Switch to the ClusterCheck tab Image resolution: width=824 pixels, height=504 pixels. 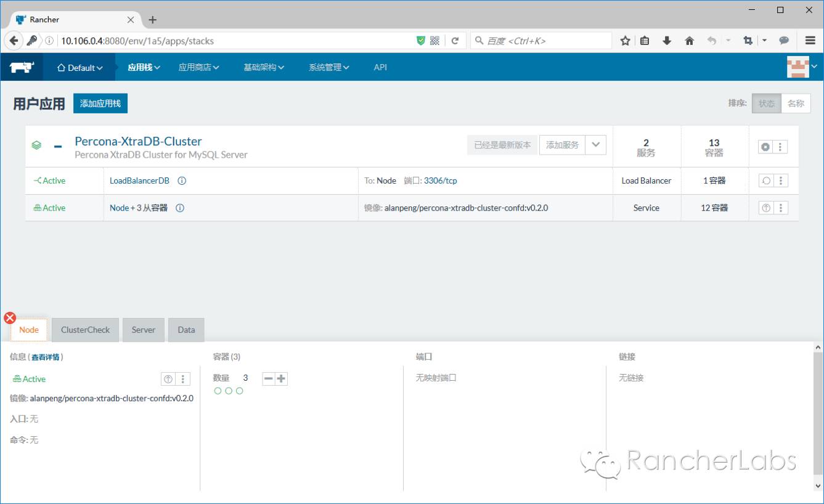[x=85, y=330]
